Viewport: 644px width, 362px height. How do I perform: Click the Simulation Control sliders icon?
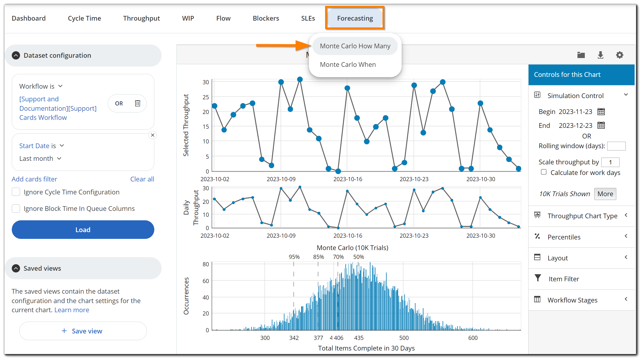click(x=537, y=95)
